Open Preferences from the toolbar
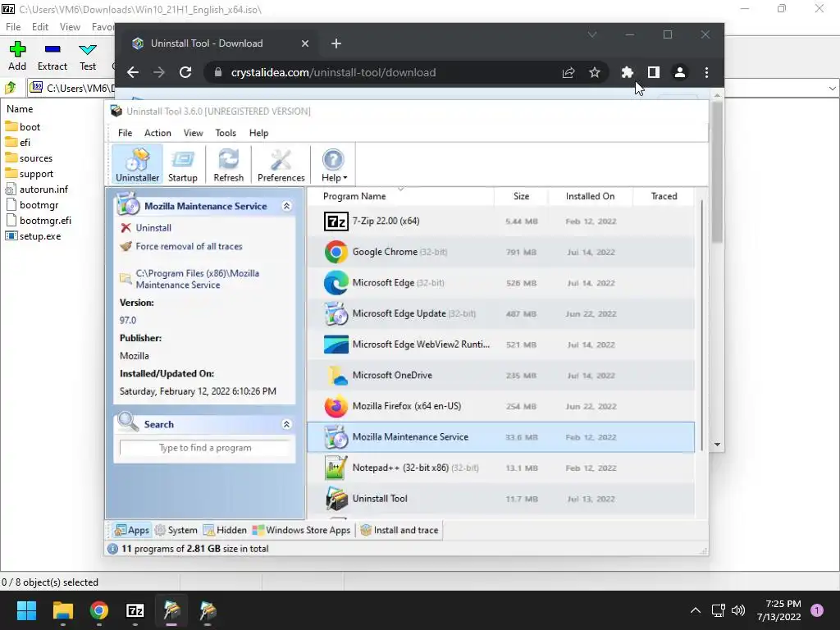The height and width of the screenshot is (630, 840). (281, 165)
